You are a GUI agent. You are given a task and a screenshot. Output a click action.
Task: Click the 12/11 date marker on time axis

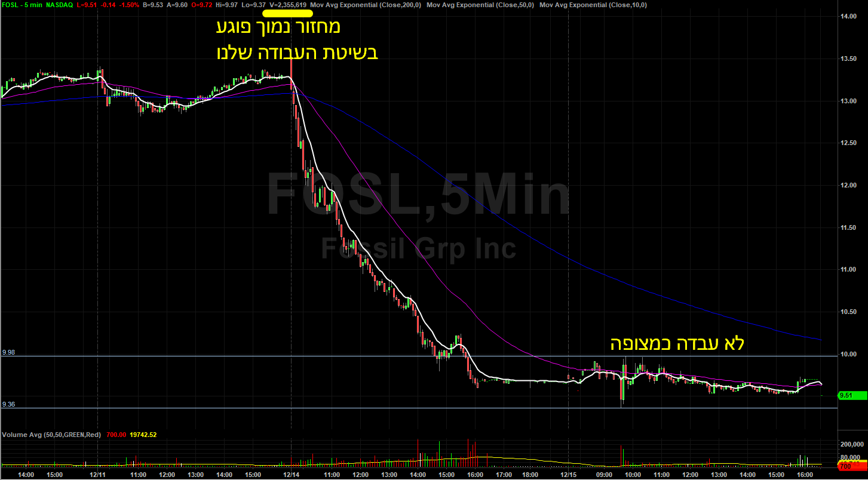click(97, 475)
